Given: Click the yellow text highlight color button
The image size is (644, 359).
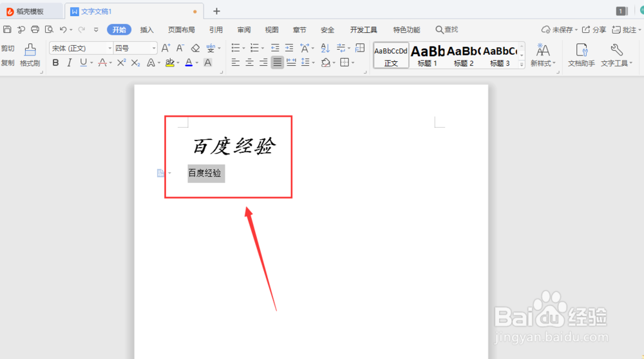Looking at the screenshot, I should (169, 63).
